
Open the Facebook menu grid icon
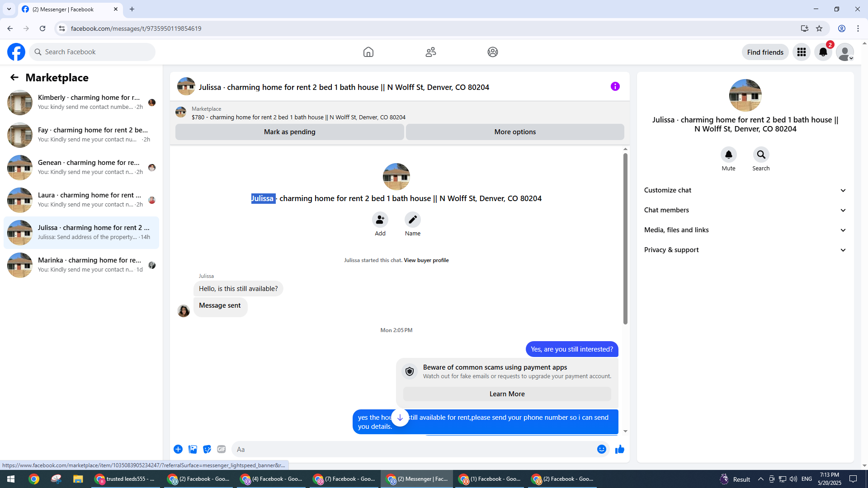[x=801, y=52]
